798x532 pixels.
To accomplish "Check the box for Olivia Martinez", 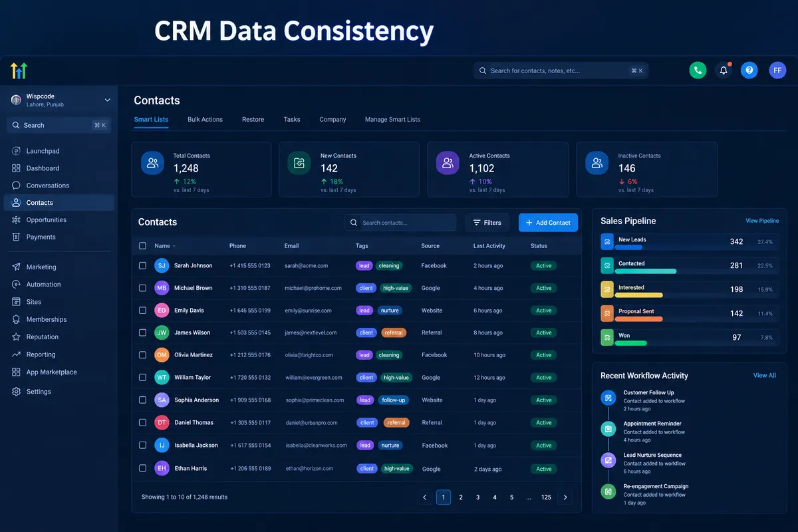I will pyautogui.click(x=142, y=355).
